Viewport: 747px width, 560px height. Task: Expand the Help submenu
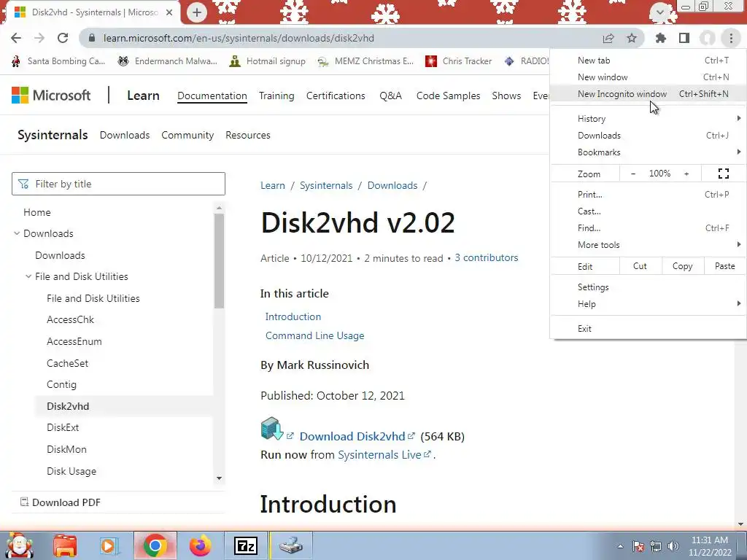pos(648,304)
